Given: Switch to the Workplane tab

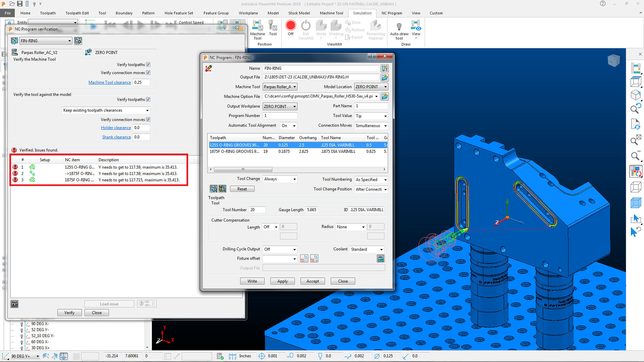Looking at the screenshot, I should pyautogui.click(x=248, y=13).
